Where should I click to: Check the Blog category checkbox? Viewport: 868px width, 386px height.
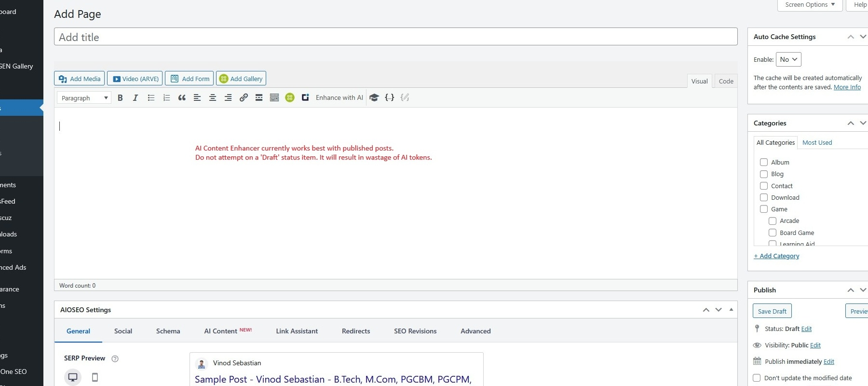pos(764,174)
